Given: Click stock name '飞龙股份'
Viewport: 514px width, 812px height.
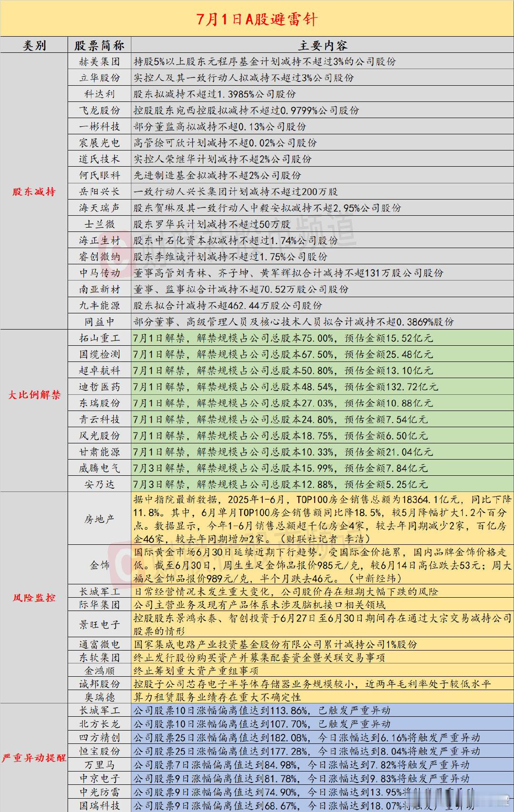Looking at the screenshot, I should click(x=99, y=110).
